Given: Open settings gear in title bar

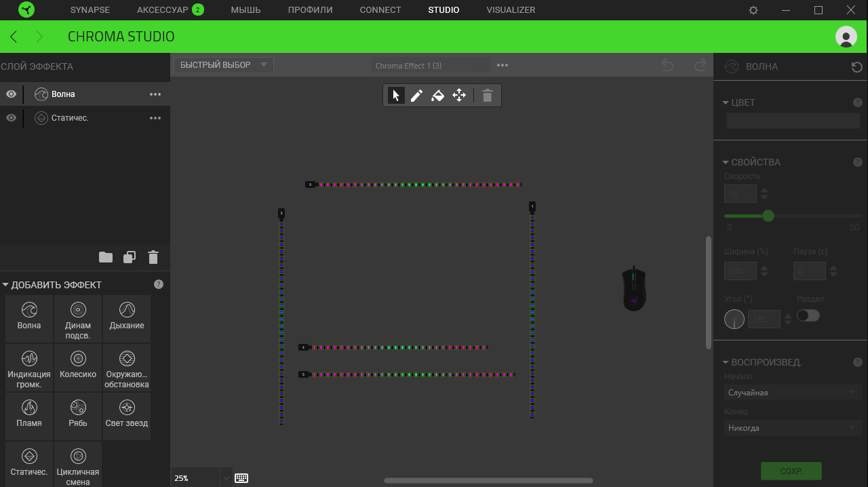Looking at the screenshot, I should (753, 10).
